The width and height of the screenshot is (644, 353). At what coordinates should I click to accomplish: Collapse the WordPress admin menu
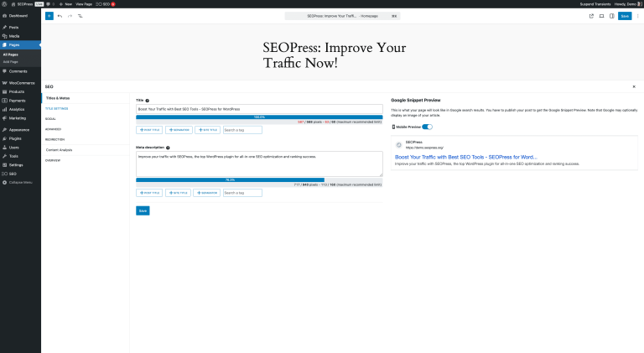click(x=21, y=182)
